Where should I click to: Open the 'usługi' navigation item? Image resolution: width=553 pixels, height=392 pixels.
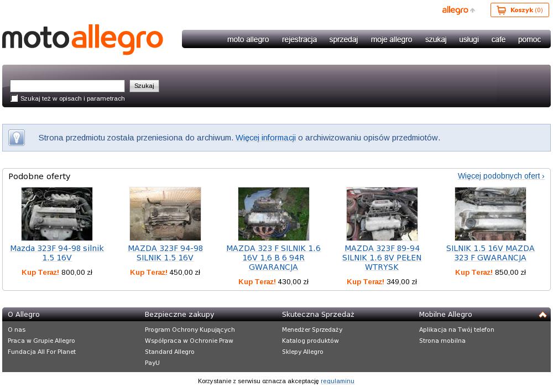point(469,39)
